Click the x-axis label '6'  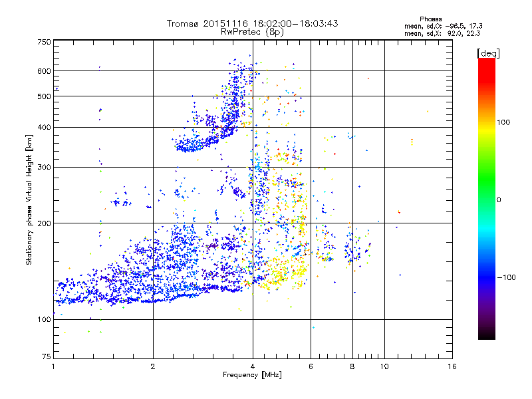(311, 366)
